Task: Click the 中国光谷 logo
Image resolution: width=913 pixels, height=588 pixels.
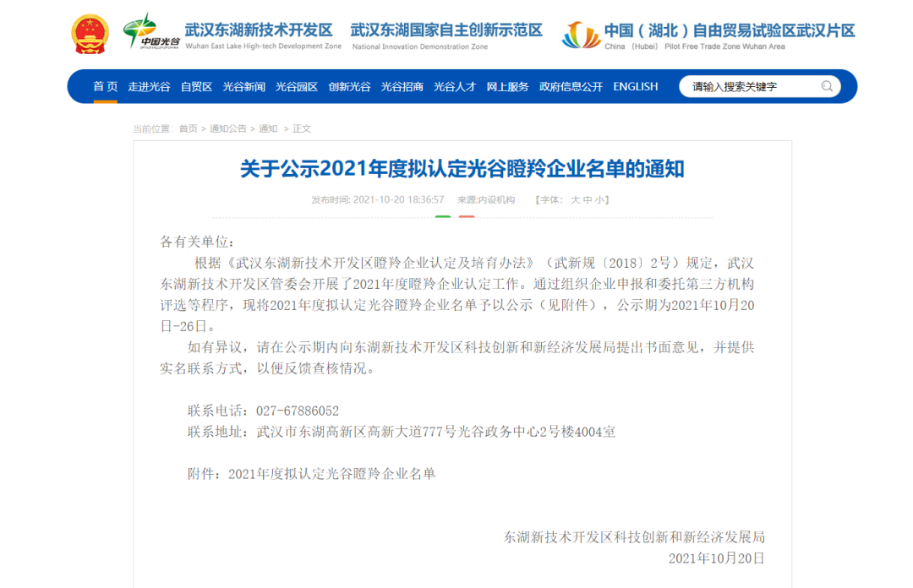Action: (x=150, y=31)
